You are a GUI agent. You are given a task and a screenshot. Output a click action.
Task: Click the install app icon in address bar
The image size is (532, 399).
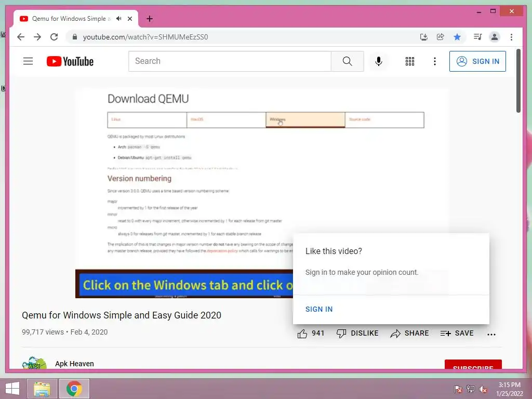click(x=423, y=37)
